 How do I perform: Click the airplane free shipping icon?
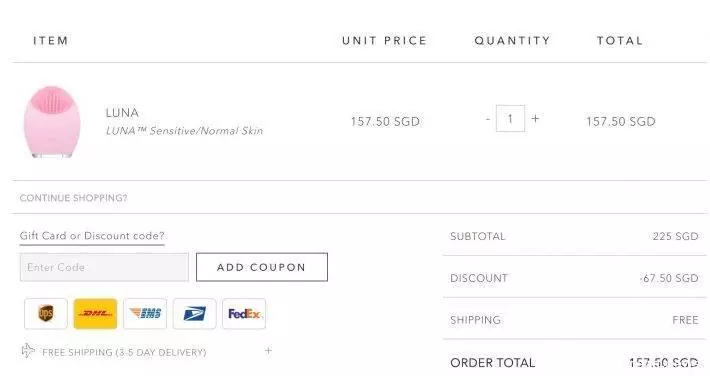click(28, 351)
